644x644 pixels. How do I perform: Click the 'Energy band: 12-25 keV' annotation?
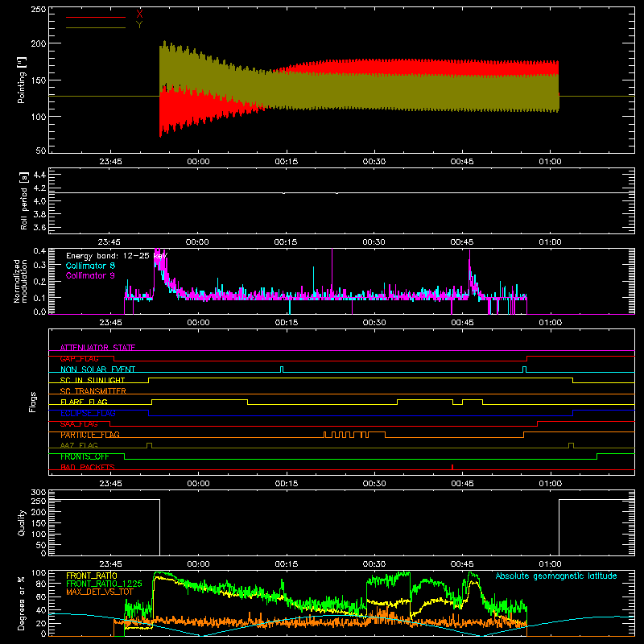tap(117, 256)
